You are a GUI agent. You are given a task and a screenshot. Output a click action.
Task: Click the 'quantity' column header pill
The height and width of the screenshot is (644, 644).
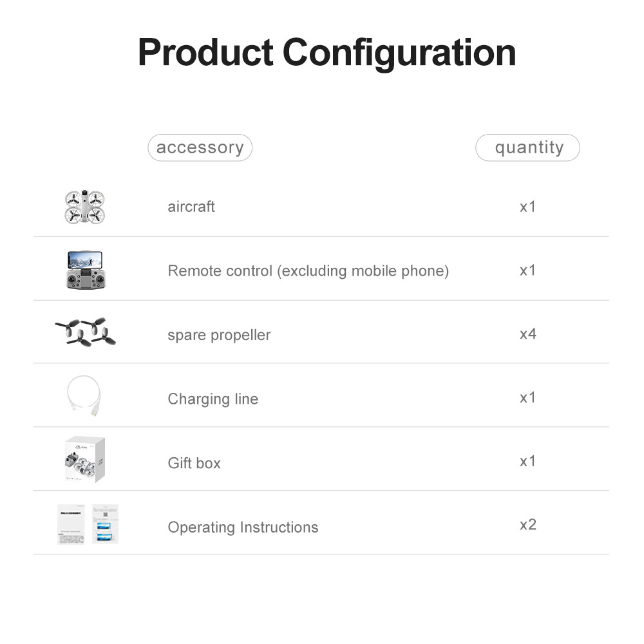point(528,147)
